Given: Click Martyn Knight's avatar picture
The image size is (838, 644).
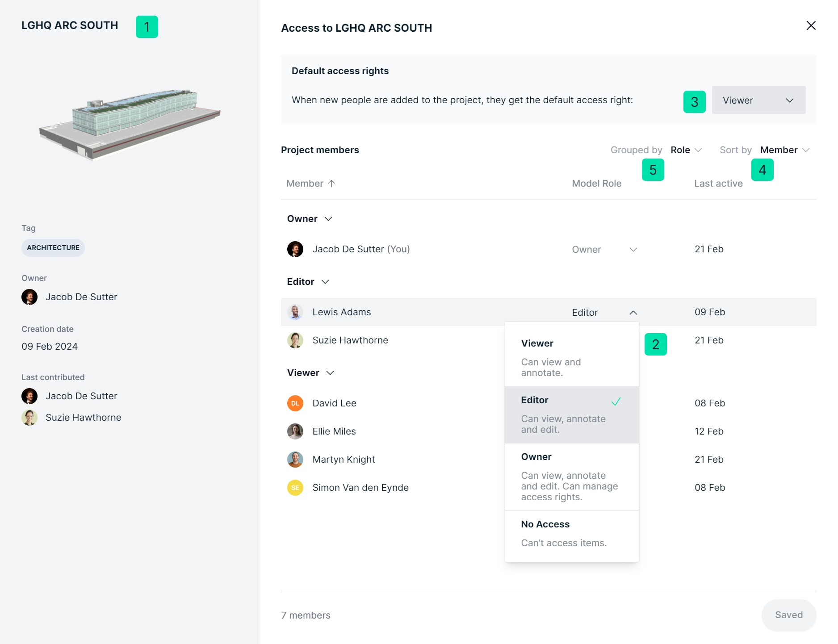Looking at the screenshot, I should [x=295, y=460].
